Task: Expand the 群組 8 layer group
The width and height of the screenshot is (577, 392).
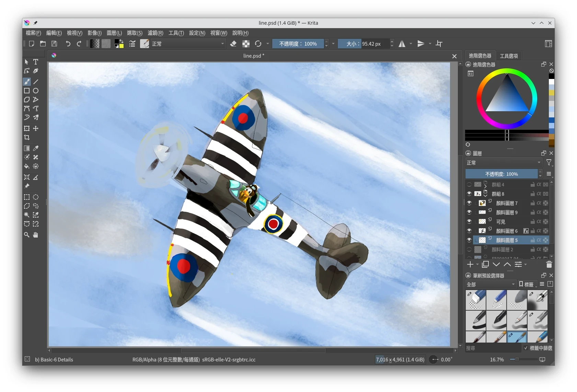Action: (486, 196)
